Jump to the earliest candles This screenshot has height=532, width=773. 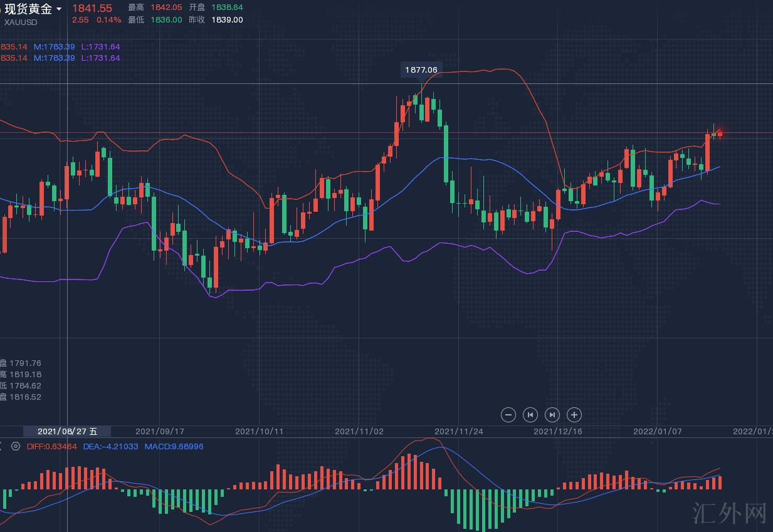[x=530, y=414]
